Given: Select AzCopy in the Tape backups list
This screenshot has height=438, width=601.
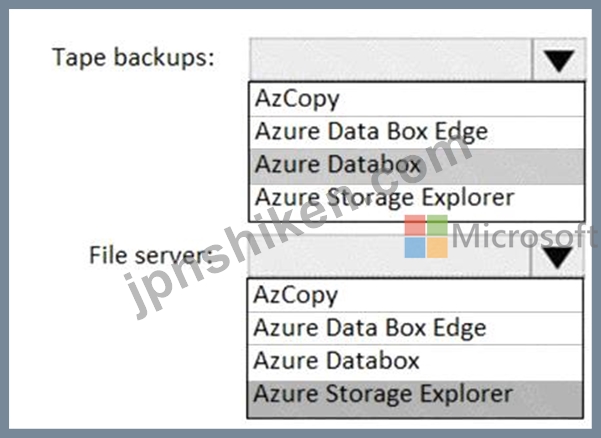Looking at the screenshot, I should (x=417, y=99).
